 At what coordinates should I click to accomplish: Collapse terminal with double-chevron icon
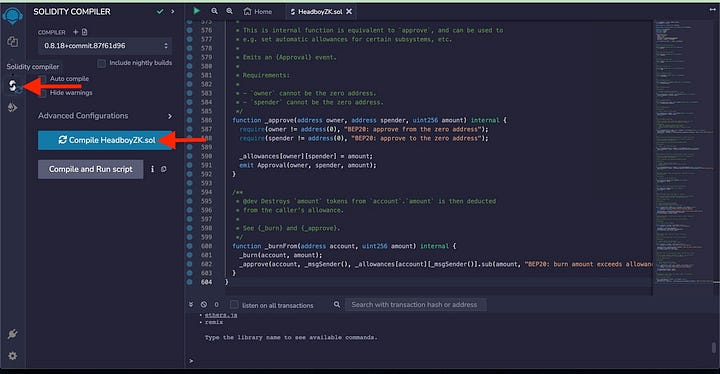tap(191, 305)
